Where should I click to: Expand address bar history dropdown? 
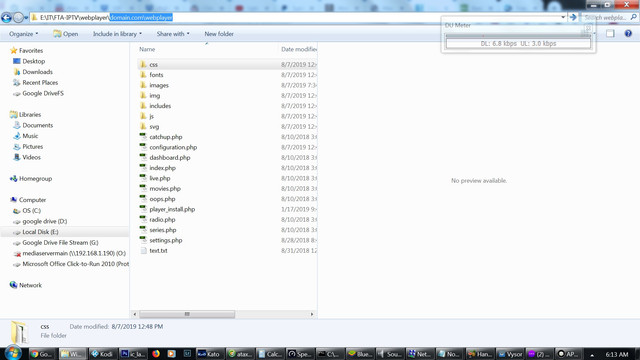point(563,17)
